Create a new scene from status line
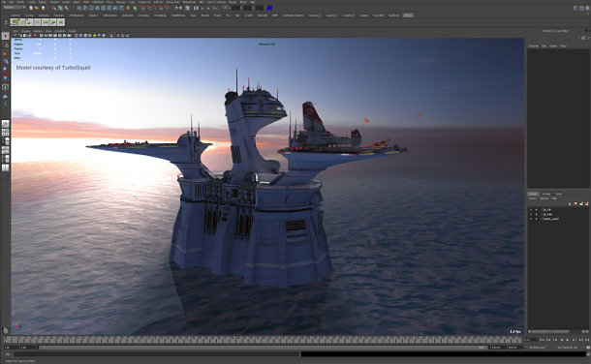 pos(31,8)
